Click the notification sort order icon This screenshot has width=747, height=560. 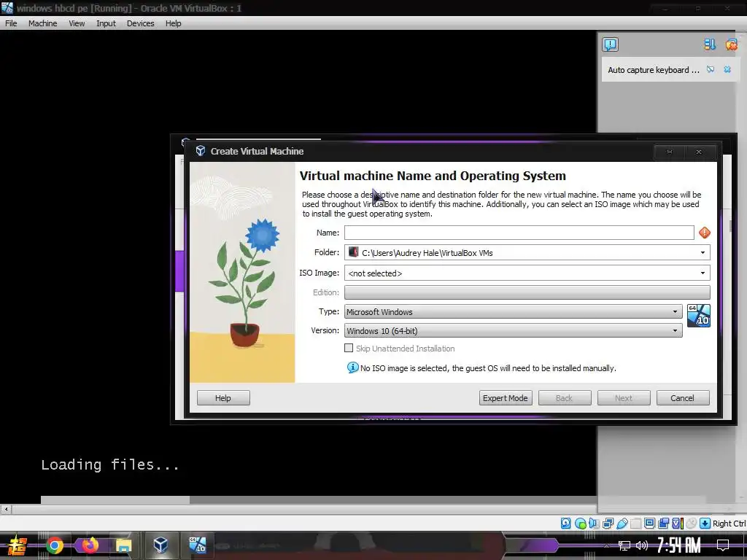tap(709, 44)
